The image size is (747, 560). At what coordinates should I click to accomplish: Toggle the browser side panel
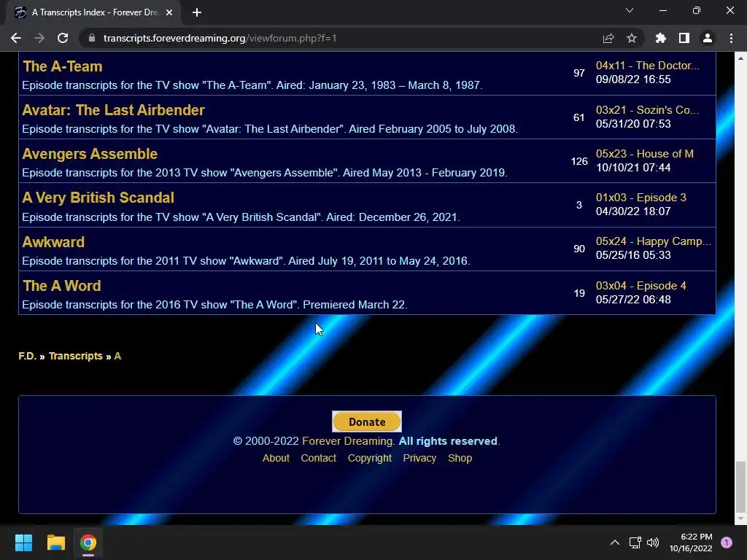point(684,38)
